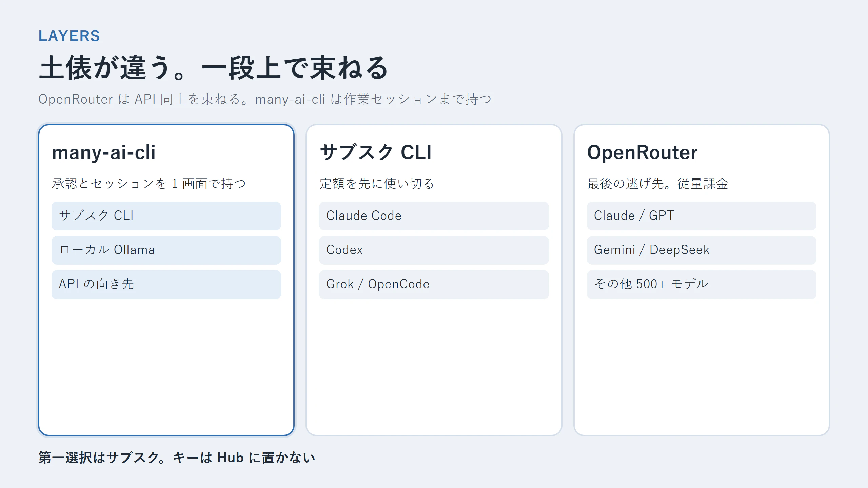Click the text 承認とセッションを 1 画面で持つ
Viewport: 868px width, 488px height.
149,184
